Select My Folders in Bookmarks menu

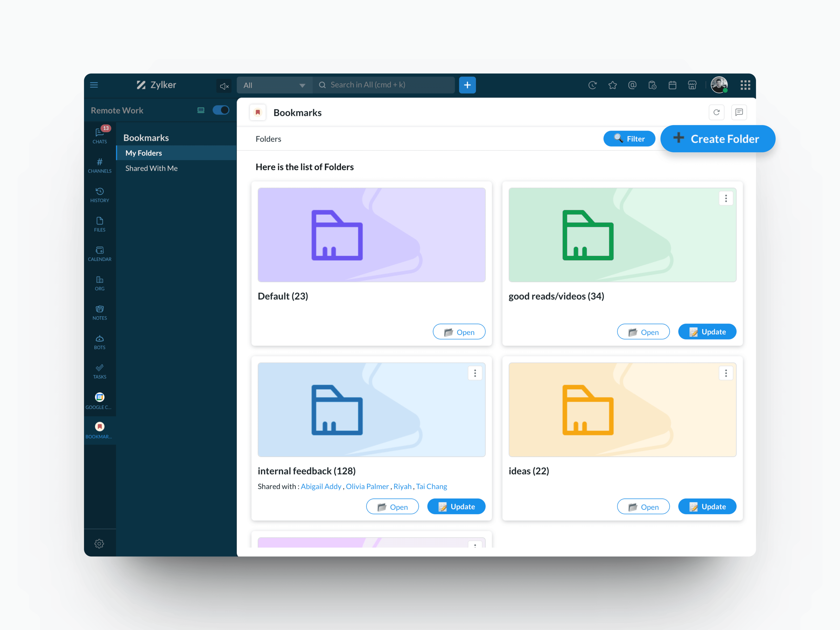[x=176, y=153]
